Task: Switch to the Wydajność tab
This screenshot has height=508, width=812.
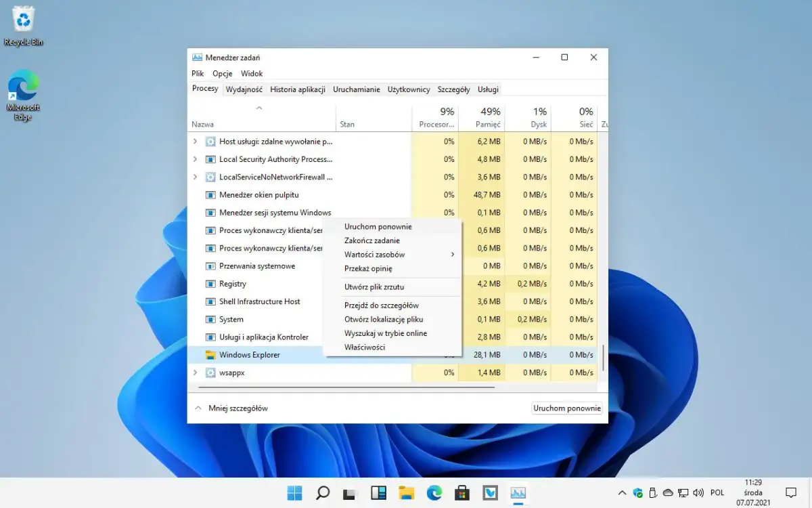Action: [244, 89]
